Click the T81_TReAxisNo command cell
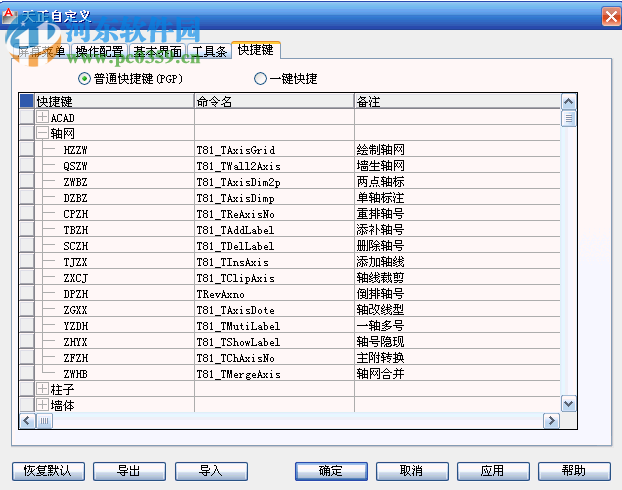622x490 pixels. click(x=274, y=214)
